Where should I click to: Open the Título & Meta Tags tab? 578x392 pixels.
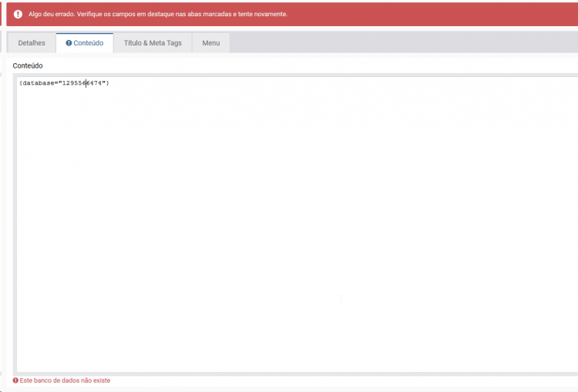[x=153, y=43]
